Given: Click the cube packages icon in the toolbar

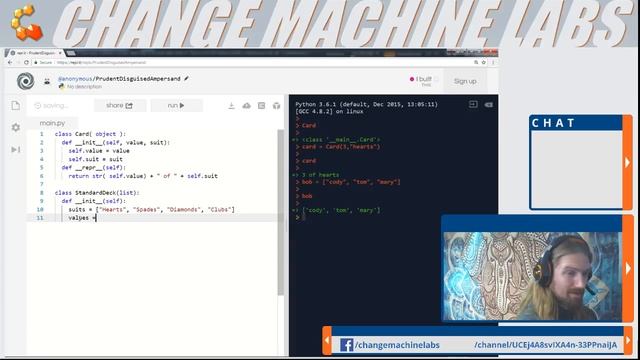Looking at the screenshot, I should (x=277, y=106).
